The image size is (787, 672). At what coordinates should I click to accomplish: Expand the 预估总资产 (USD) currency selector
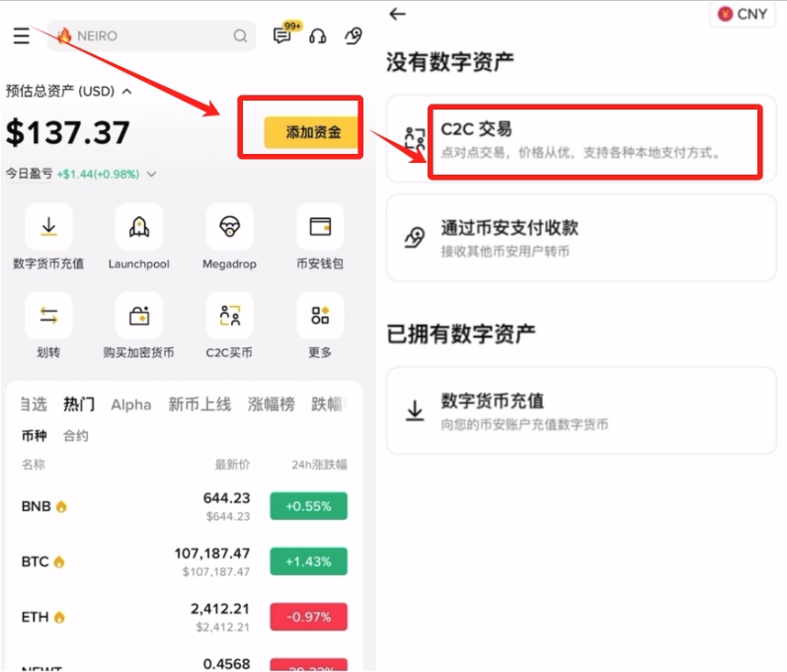tap(126, 91)
